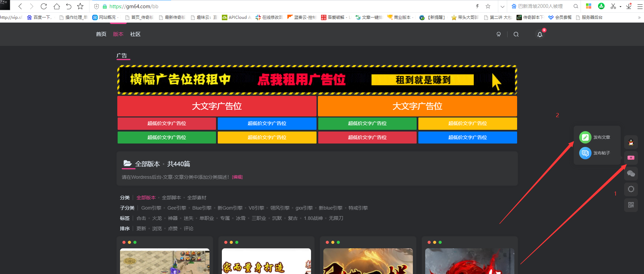This screenshot has height=274, width=644.
Task: Open the browser downloads arrow icon
Action: [x=629, y=6]
